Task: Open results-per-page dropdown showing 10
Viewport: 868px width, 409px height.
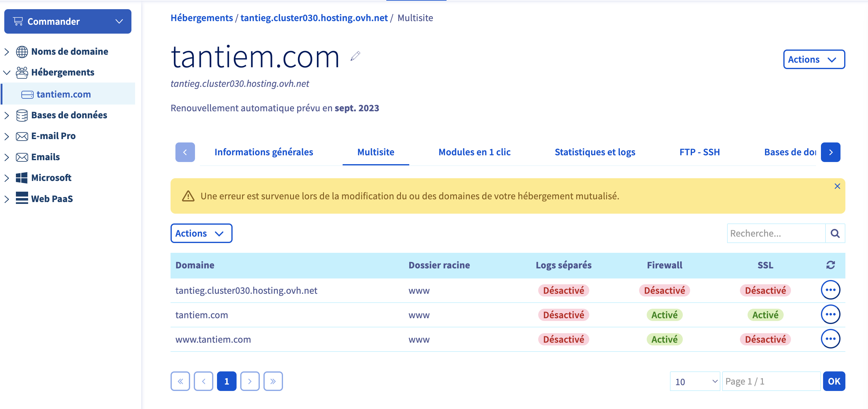Action: (x=695, y=381)
